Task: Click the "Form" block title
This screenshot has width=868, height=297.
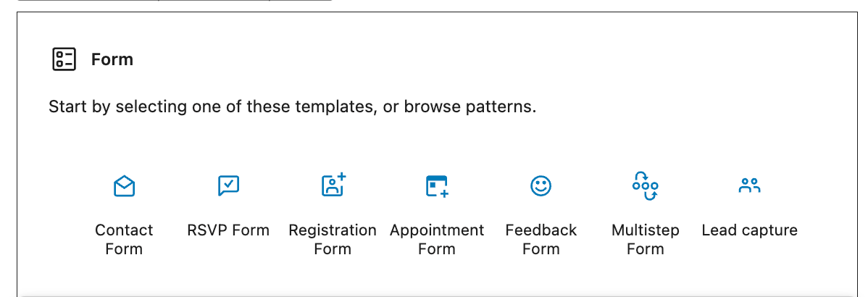Action: (x=112, y=59)
